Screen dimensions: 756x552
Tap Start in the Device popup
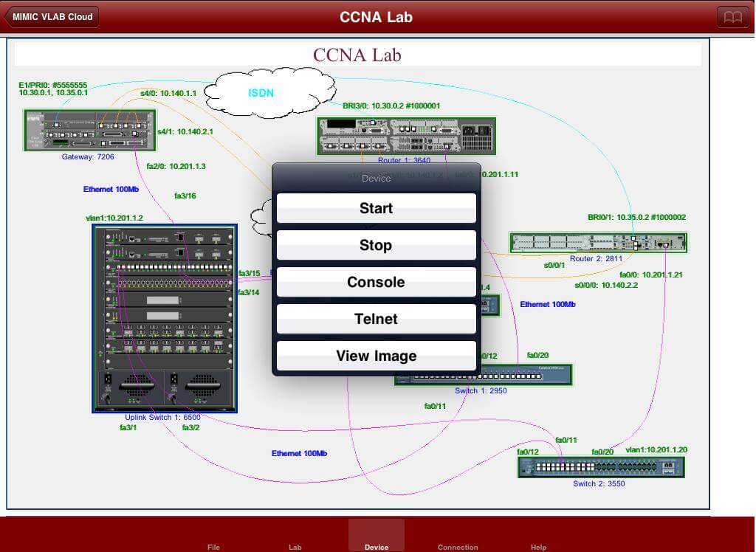point(376,208)
